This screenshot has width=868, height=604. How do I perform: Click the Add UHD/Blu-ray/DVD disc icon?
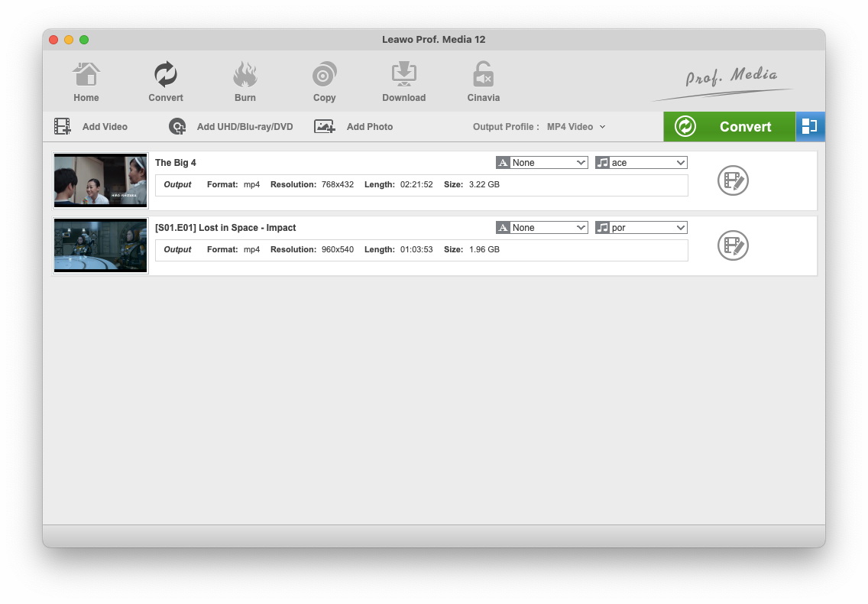pos(177,126)
